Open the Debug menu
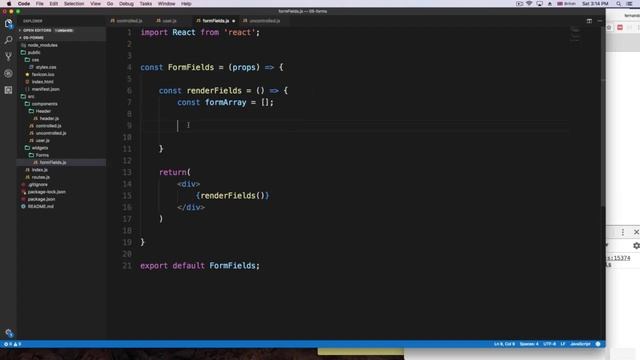Viewport: 640px width, 360px height. click(x=126, y=4)
